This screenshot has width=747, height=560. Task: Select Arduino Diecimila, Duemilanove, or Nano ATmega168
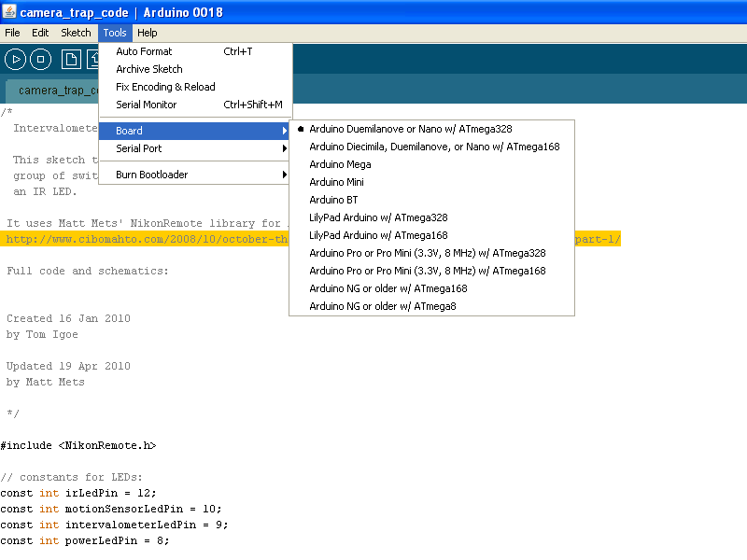tap(431, 147)
